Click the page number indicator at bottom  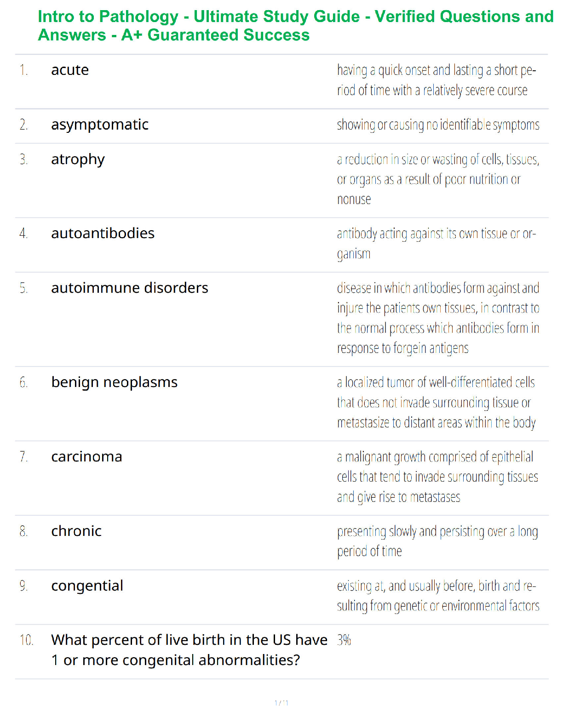[281, 703]
